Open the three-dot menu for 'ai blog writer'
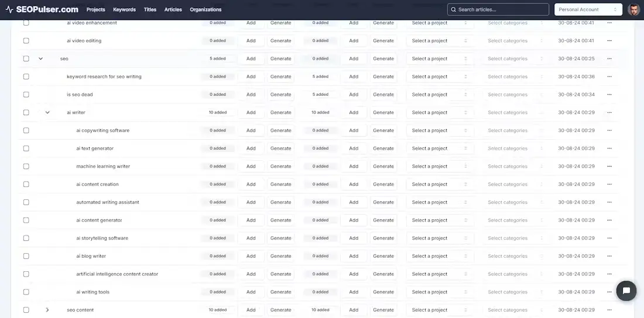644x318 pixels. [x=609, y=256]
